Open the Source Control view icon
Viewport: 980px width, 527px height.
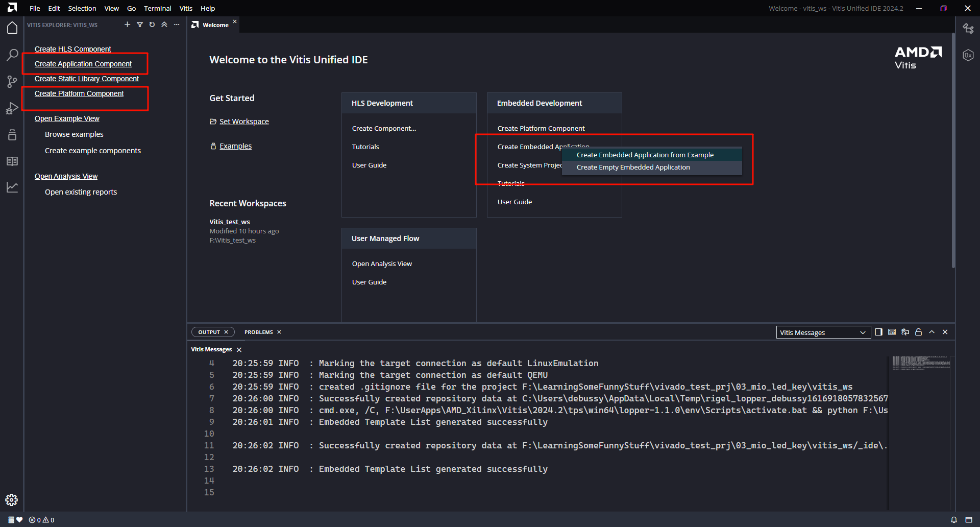tap(12, 82)
